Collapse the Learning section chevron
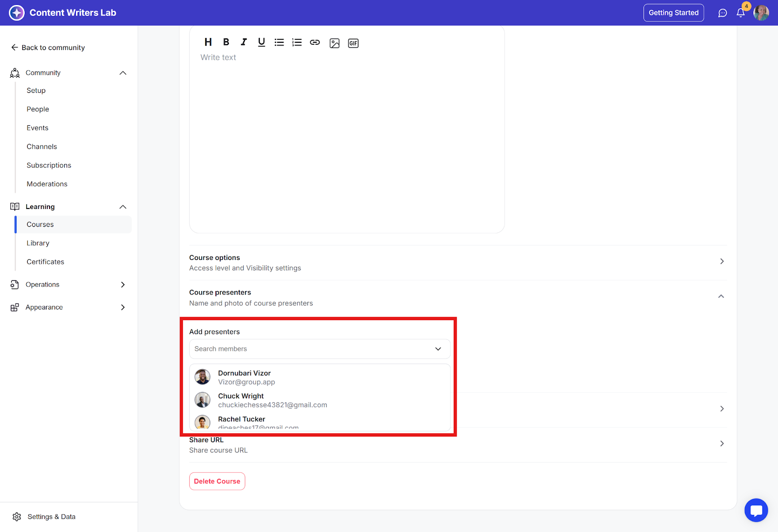The image size is (778, 532). (123, 207)
